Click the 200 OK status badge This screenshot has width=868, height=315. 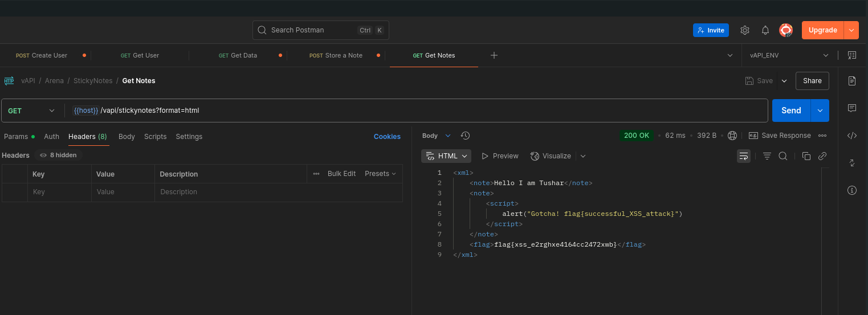tap(637, 136)
